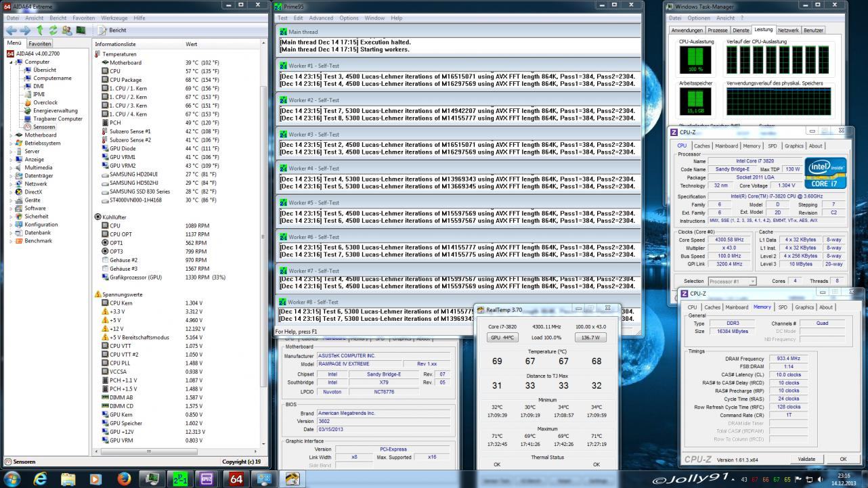
Task: Click AIDA64 green up arrow icon
Action: [x=40, y=30]
